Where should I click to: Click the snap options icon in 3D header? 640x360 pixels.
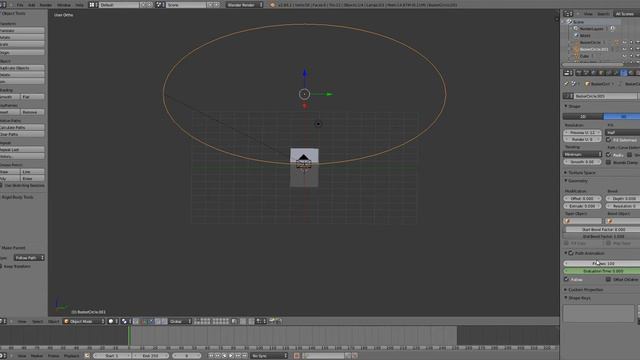click(x=260, y=321)
